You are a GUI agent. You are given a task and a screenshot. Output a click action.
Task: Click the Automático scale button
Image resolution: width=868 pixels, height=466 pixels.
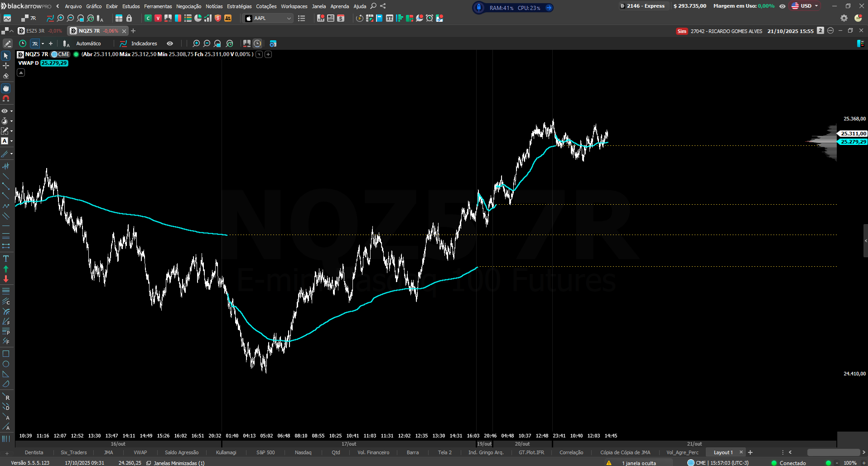88,43
